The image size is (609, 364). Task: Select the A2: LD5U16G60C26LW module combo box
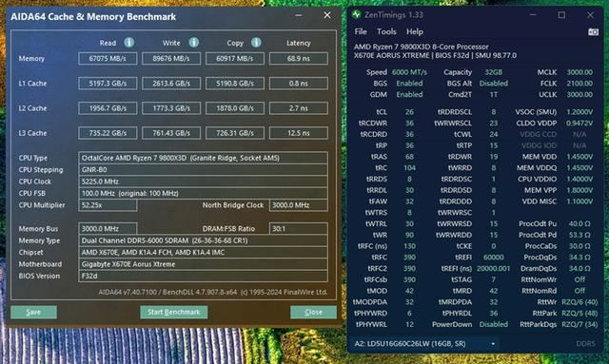[x=425, y=344]
